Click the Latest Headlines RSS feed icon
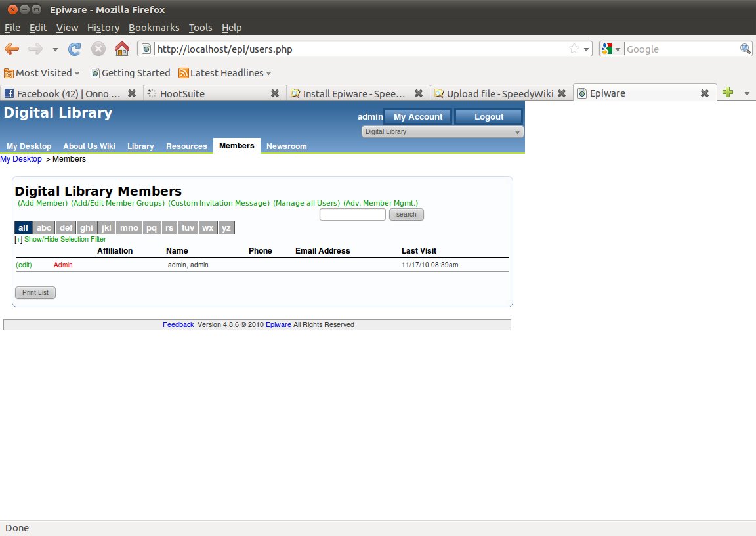The width and height of the screenshot is (756, 536). [x=184, y=73]
